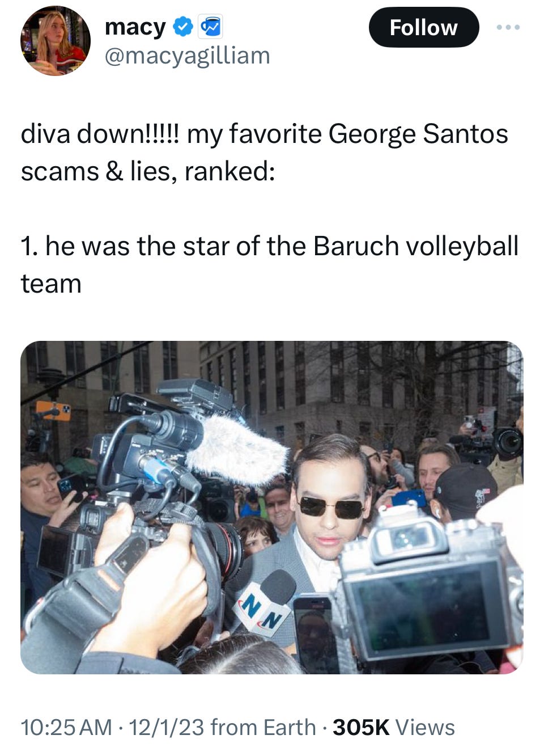Click the blue verified checkmark badge
The width and height of the screenshot is (544, 756).
pos(182,27)
